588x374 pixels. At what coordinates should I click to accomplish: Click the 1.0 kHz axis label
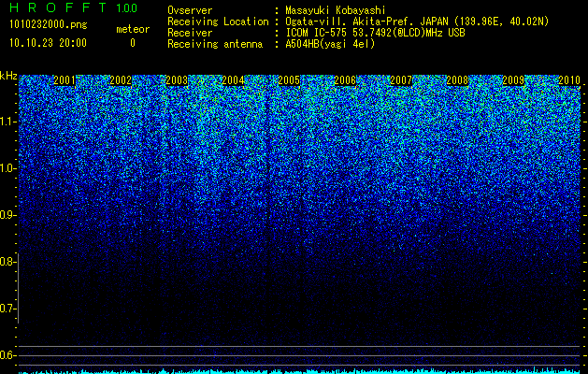click(7, 168)
